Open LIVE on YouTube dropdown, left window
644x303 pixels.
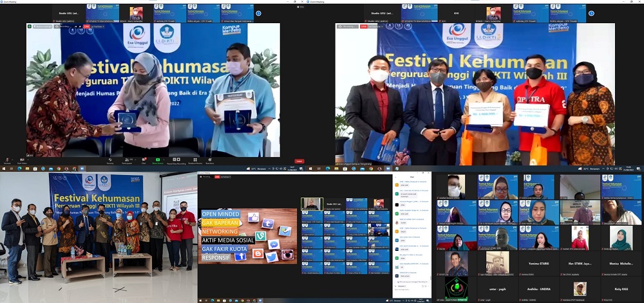coord(97,26)
